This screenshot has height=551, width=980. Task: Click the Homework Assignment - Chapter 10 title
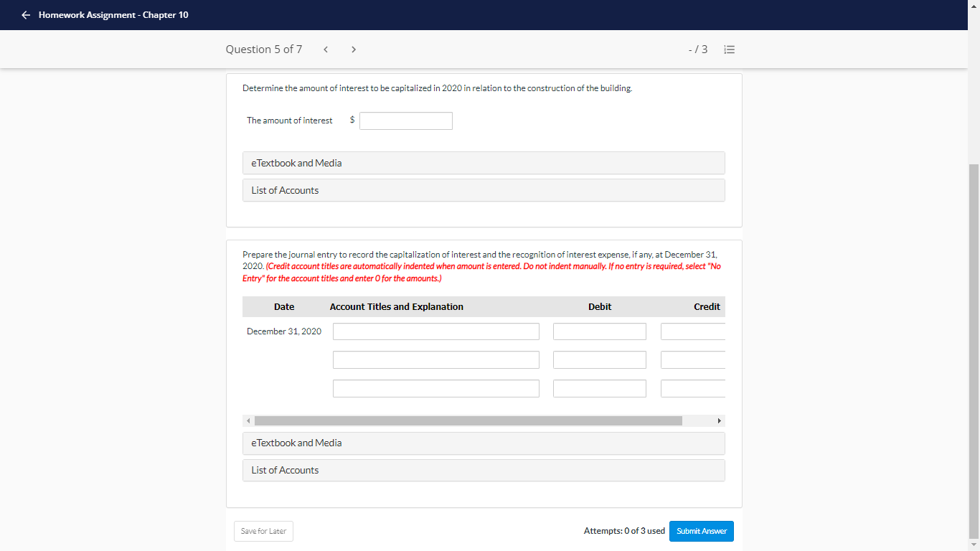pos(115,14)
